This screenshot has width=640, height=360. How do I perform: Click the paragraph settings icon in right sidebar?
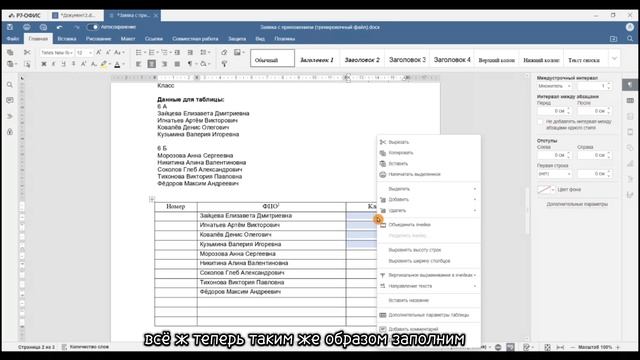tap(630, 85)
